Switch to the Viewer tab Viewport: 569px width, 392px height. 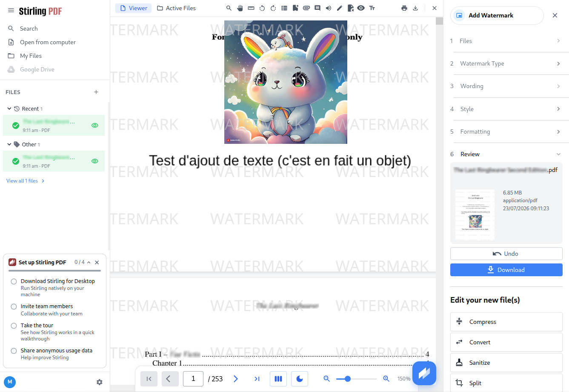[x=134, y=8]
